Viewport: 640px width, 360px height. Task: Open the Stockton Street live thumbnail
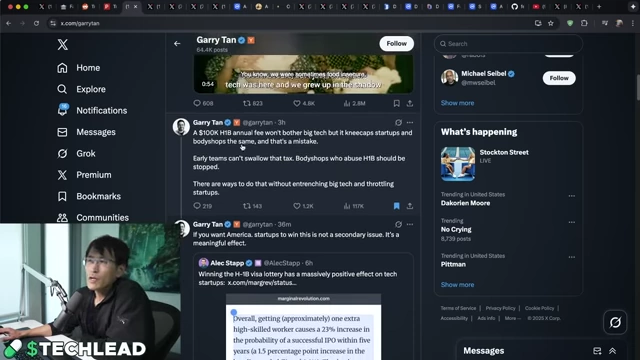(x=458, y=164)
